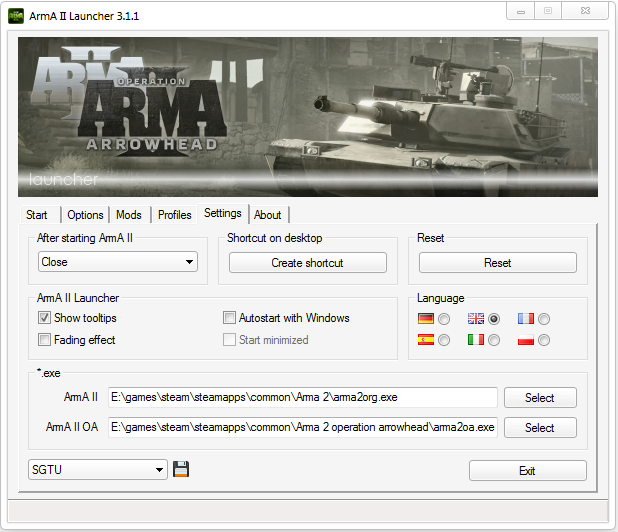Expand the SGTU profile dropdown
Viewport: 618px width, 532px height.
coord(98,470)
